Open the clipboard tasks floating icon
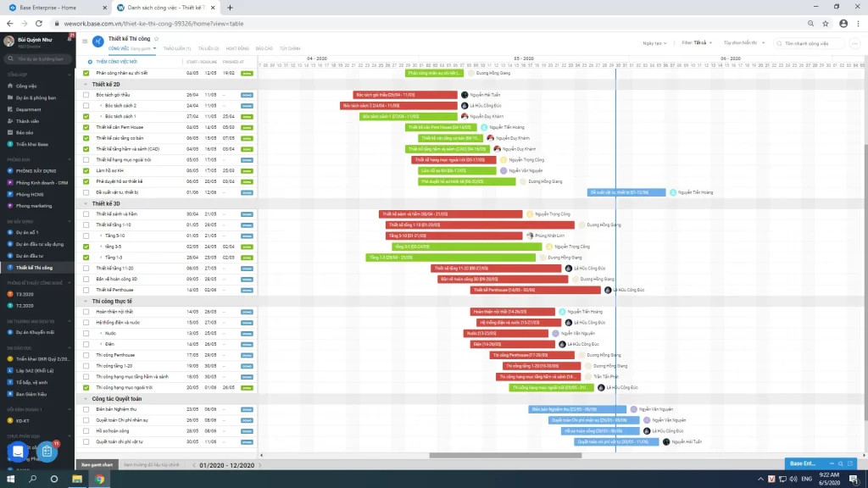Screen dimensions: 868x488 pos(47,452)
